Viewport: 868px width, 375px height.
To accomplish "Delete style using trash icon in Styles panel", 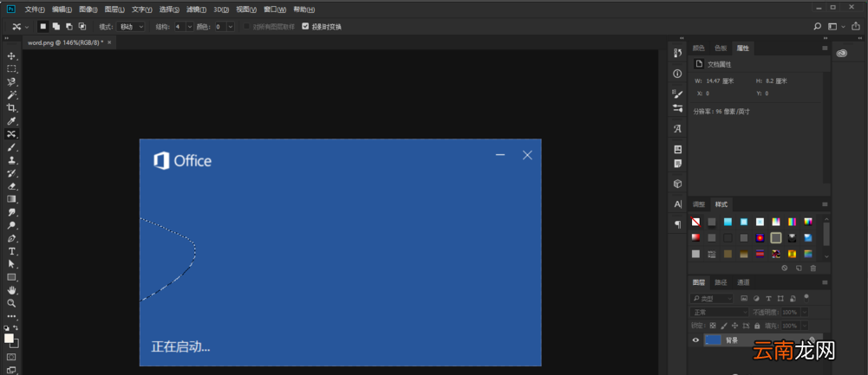I will (813, 268).
